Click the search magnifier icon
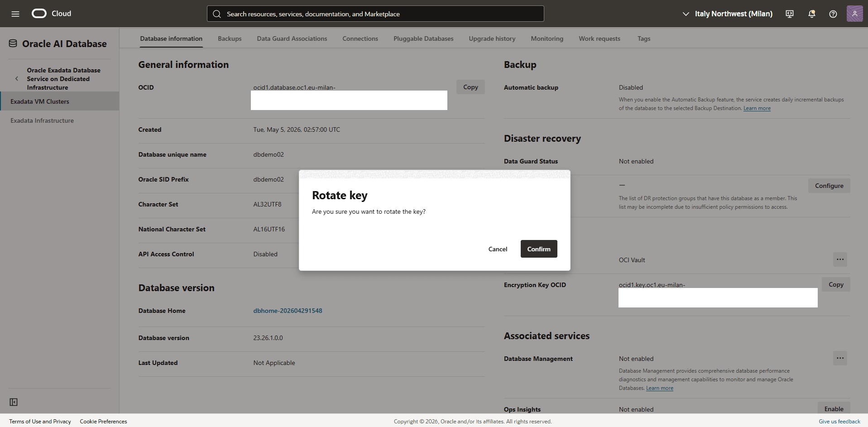This screenshot has width=868, height=427. [x=217, y=14]
